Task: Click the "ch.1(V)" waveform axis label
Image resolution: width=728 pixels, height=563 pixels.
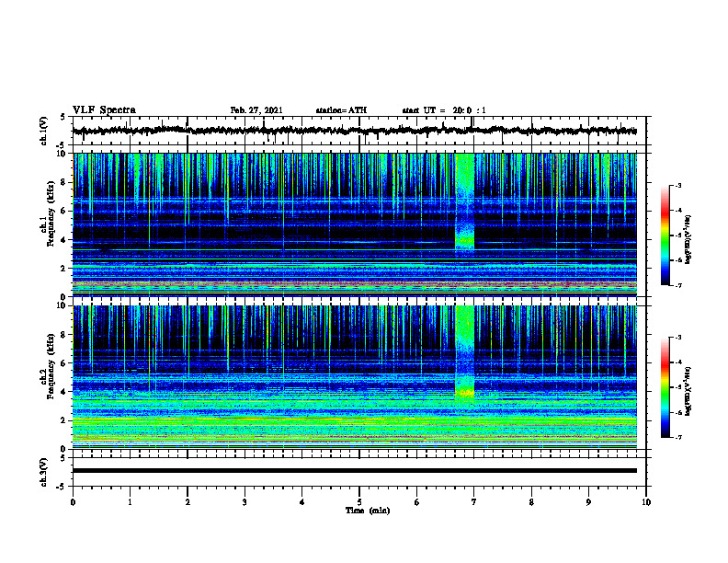Action: point(44,131)
